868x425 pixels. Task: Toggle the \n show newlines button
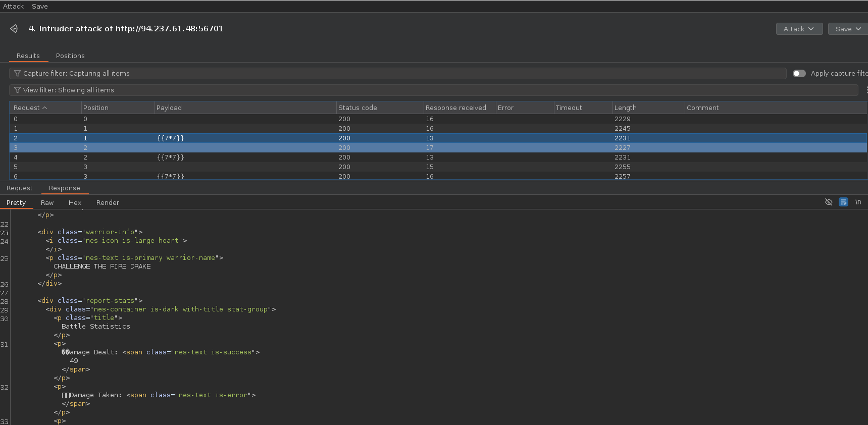pos(858,202)
